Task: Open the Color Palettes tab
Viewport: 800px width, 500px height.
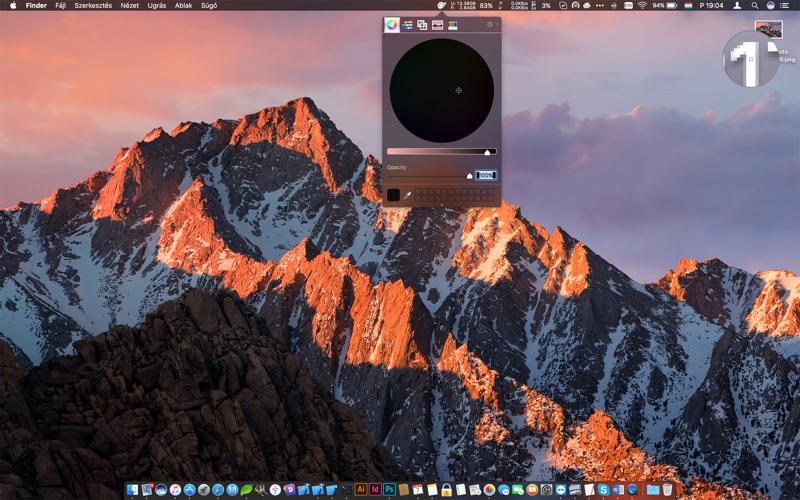Action: (x=422, y=25)
